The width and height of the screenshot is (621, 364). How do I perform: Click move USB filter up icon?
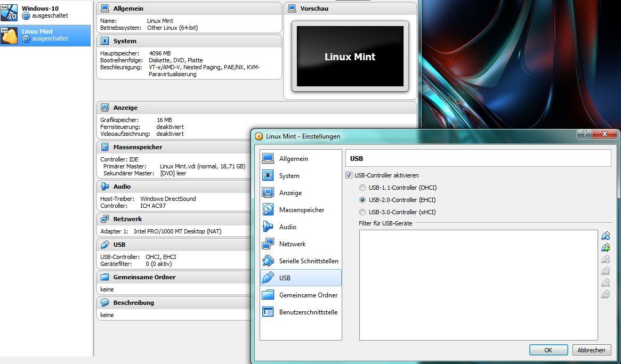606,282
